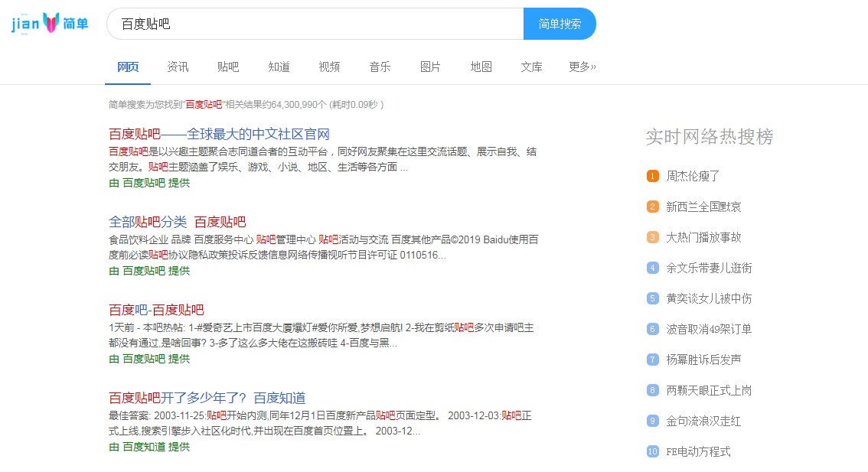Viewport: 868px width, 472px height.
Task: Open hot search 周杰伦瘦了
Action: [693, 176]
